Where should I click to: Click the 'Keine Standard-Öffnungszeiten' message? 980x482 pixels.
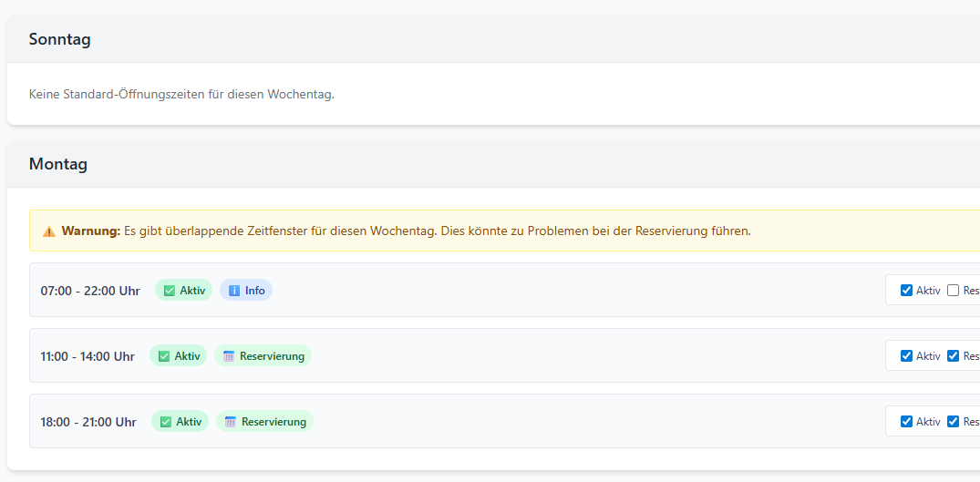[x=182, y=96]
